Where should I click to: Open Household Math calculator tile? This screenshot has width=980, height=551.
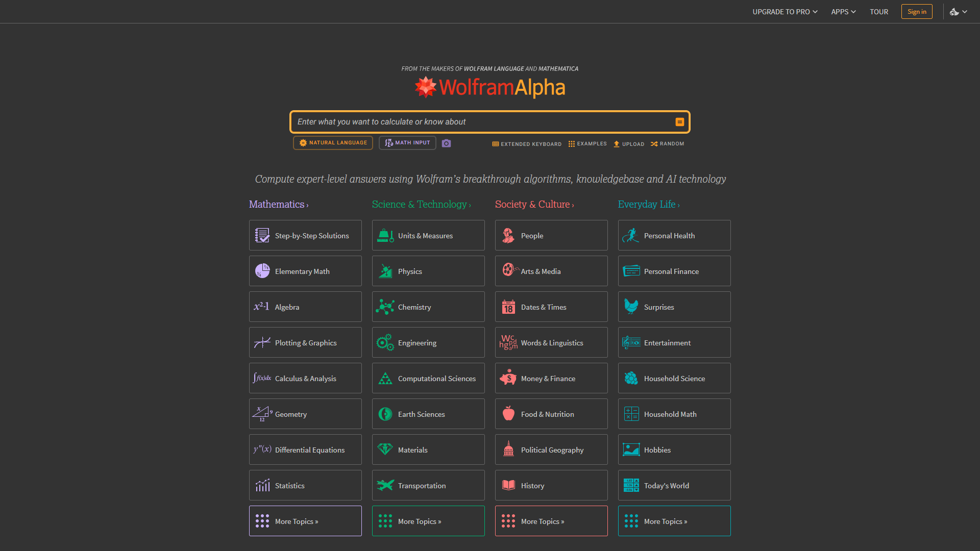(674, 414)
